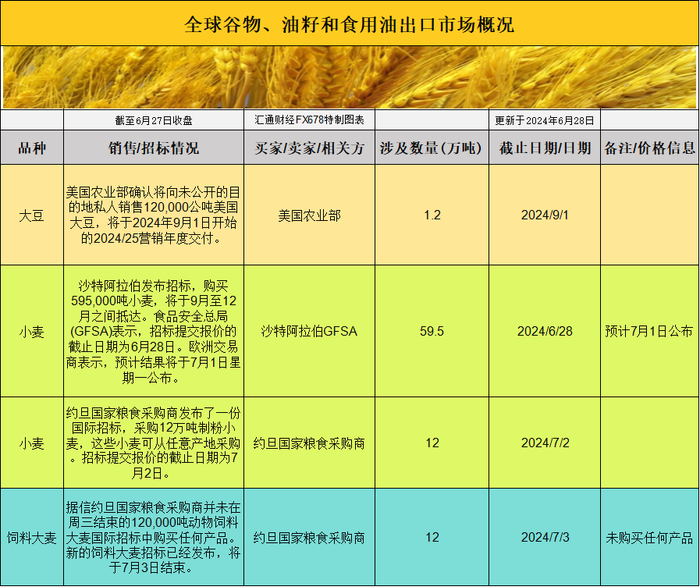Click the 沙特阿拉伯GFSA cell
700x587 pixels.
point(309,331)
